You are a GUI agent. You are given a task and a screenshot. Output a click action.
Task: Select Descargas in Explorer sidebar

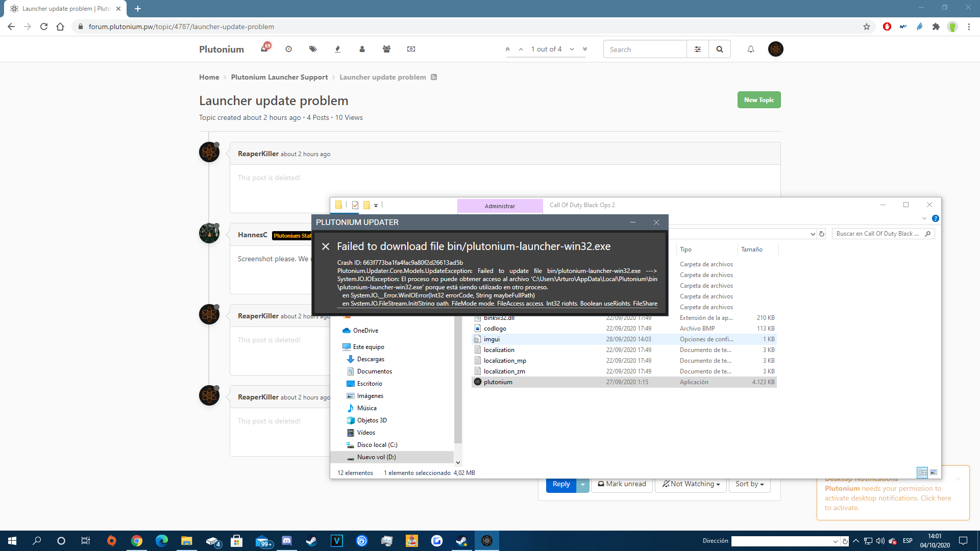[371, 359]
